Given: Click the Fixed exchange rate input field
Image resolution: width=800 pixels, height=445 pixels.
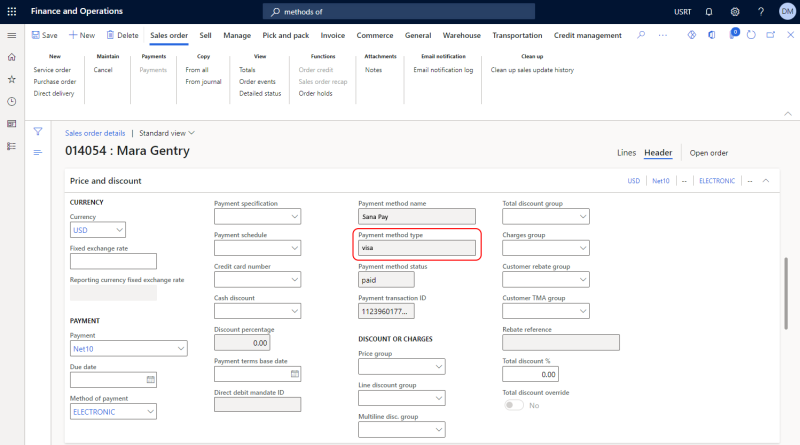Looking at the screenshot, I should (x=113, y=261).
